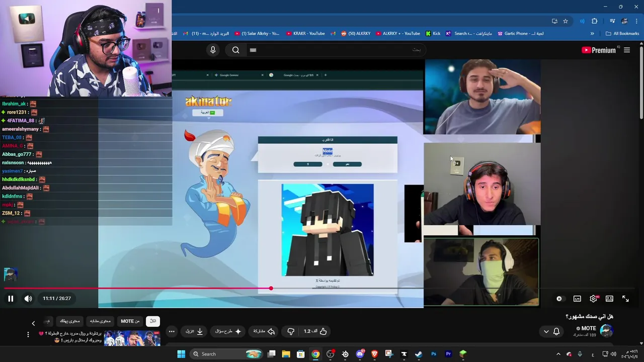Open File Explorer from taskbar
644x362 pixels.
point(286,354)
